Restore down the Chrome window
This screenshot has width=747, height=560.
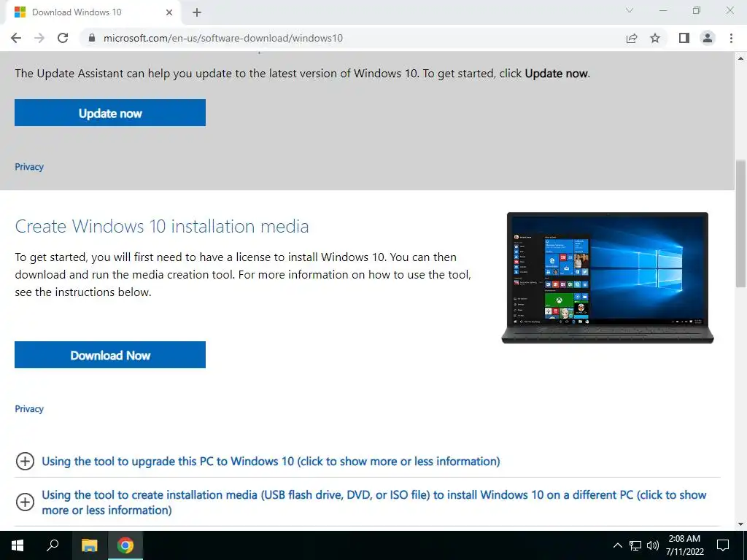tap(697, 10)
